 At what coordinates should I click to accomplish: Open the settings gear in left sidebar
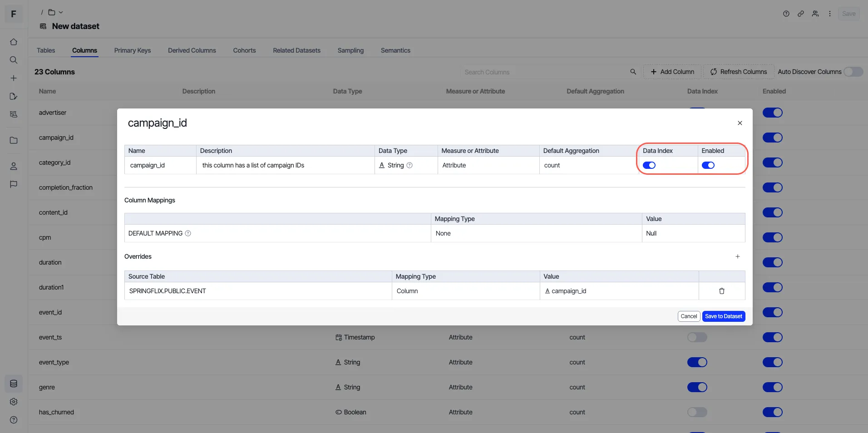coord(14,402)
